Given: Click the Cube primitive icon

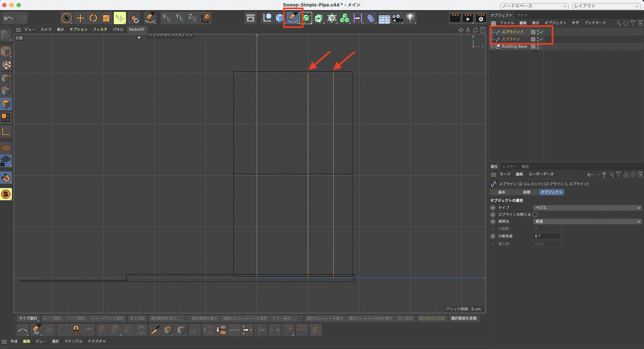Looking at the screenshot, I should (279, 18).
